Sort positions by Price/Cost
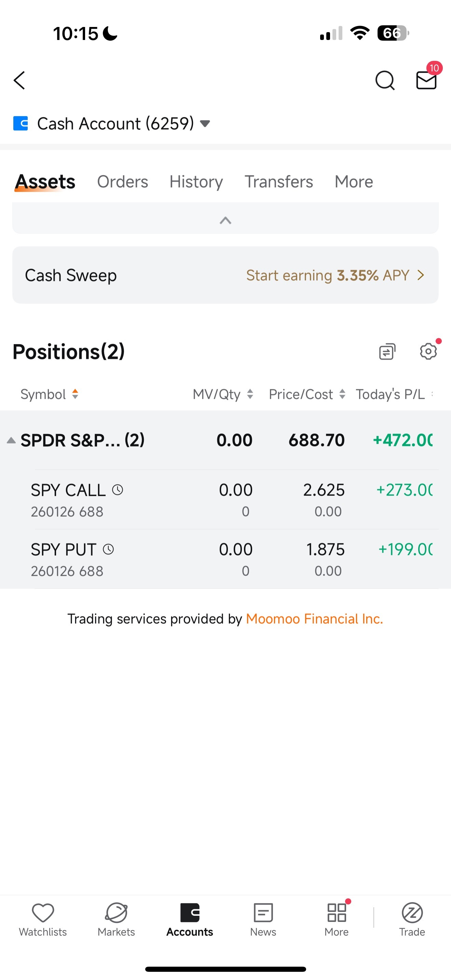This screenshot has height=980, width=451. point(307,394)
